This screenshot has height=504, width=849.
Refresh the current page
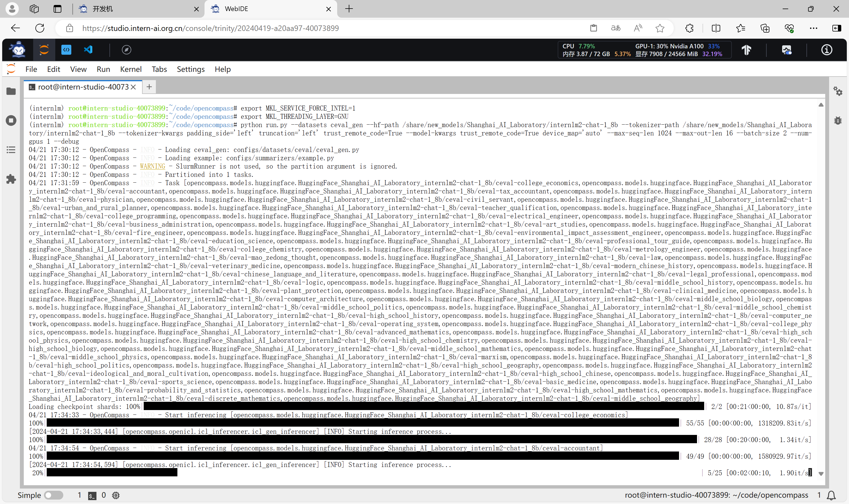tap(40, 28)
